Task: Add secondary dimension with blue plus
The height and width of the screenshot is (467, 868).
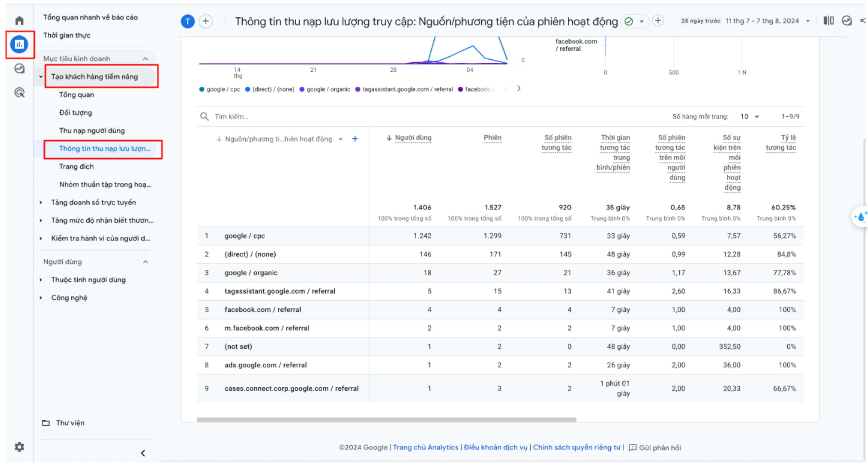Action: (355, 139)
